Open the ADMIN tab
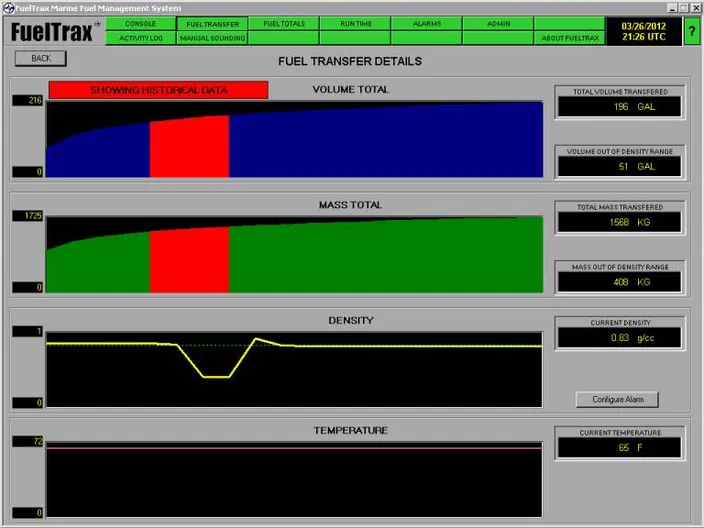The image size is (704, 528). tap(498, 24)
